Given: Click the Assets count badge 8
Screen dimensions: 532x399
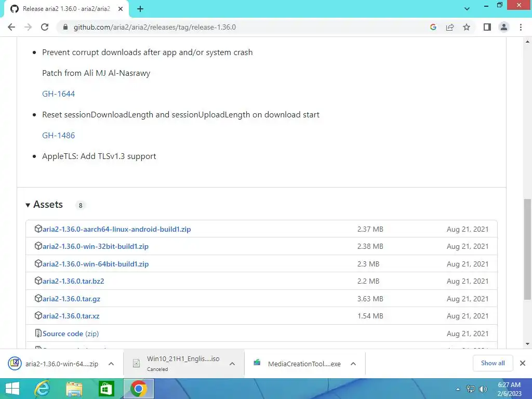Looking at the screenshot, I should pos(81,205).
